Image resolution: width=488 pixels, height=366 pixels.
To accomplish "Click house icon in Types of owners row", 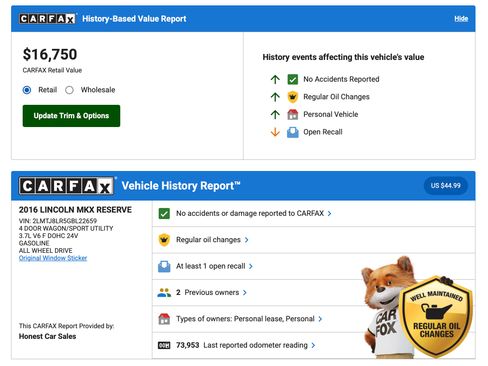I will (x=164, y=319).
